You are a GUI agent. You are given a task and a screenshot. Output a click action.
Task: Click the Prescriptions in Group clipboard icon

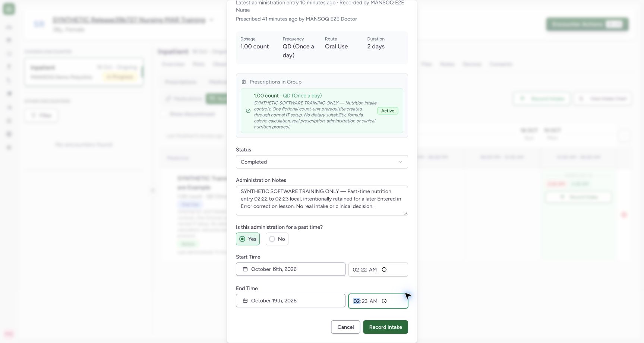click(244, 82)
